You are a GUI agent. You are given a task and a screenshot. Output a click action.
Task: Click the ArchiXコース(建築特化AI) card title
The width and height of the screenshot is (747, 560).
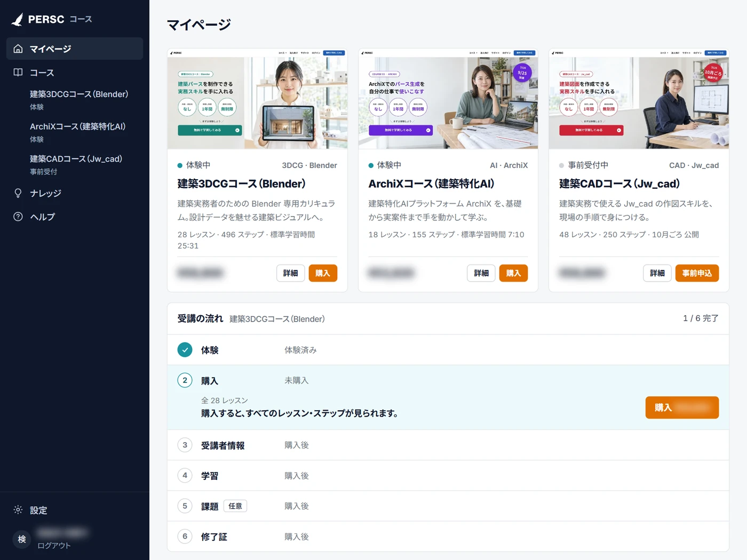pyautogui.click(x=431, y=183)
